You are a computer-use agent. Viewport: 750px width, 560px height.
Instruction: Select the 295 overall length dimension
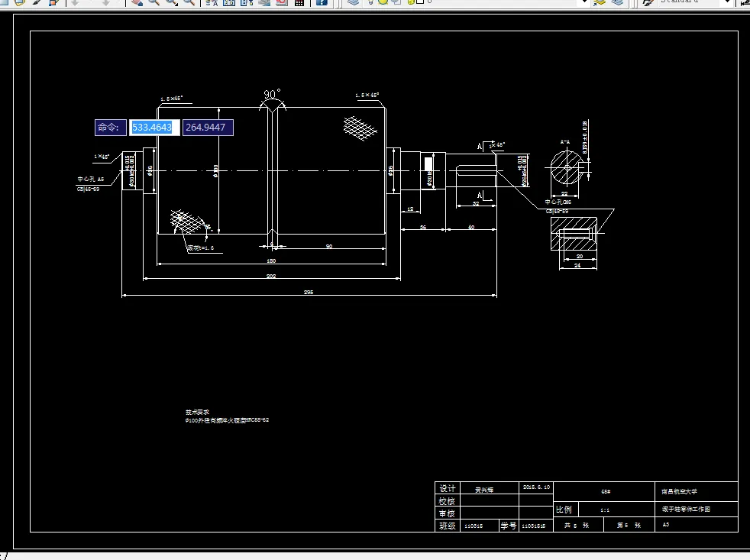click(x=309, y=292)
